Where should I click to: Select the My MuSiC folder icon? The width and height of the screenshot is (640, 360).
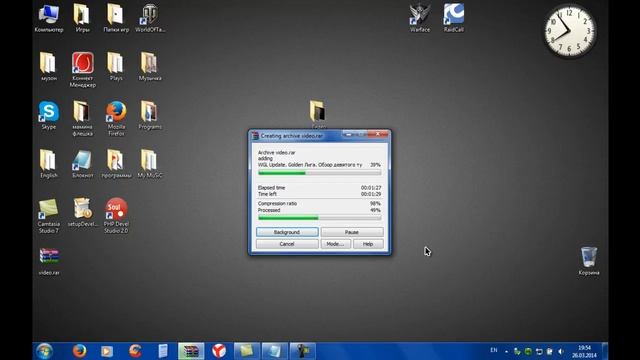(x=150, y=164)
